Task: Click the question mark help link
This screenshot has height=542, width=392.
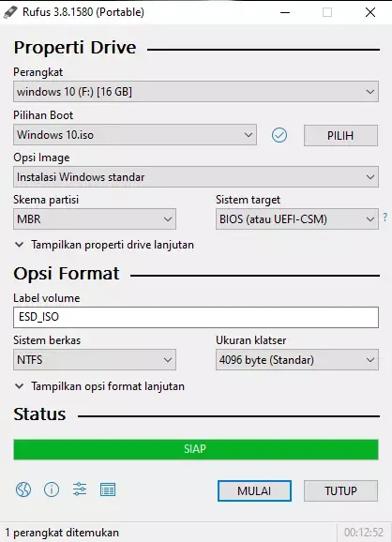Action: point(385,217)
